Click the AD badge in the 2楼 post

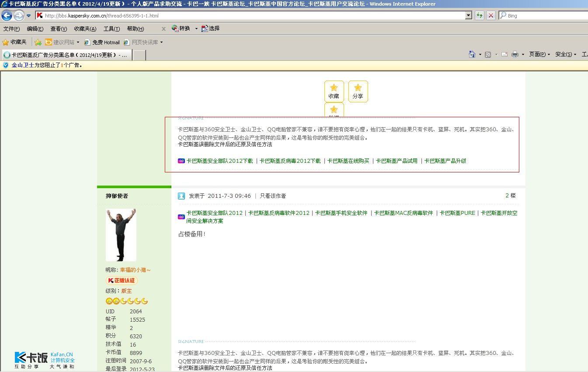click(x=181, y=217)
